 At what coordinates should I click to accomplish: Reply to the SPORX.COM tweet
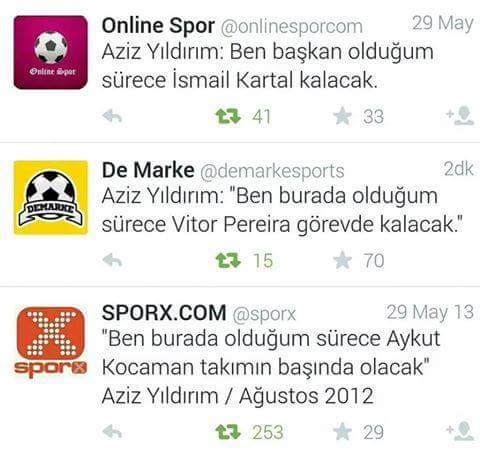point(112,432)
